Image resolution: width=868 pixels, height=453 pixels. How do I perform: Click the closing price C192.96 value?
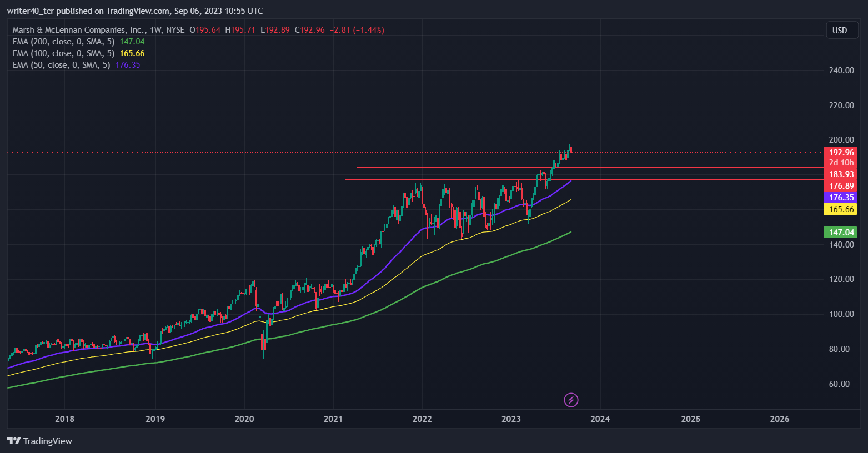click(309, 30)
